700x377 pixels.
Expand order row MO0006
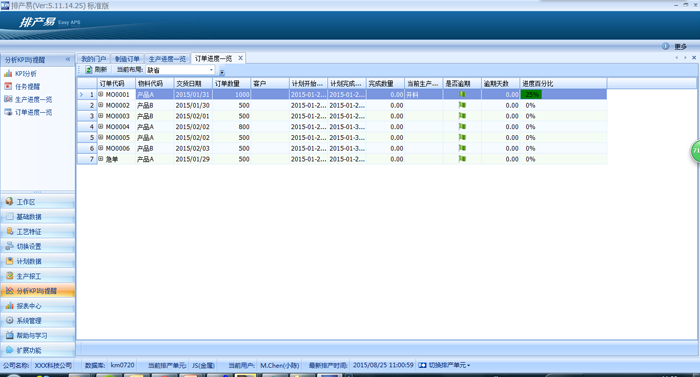101,148
